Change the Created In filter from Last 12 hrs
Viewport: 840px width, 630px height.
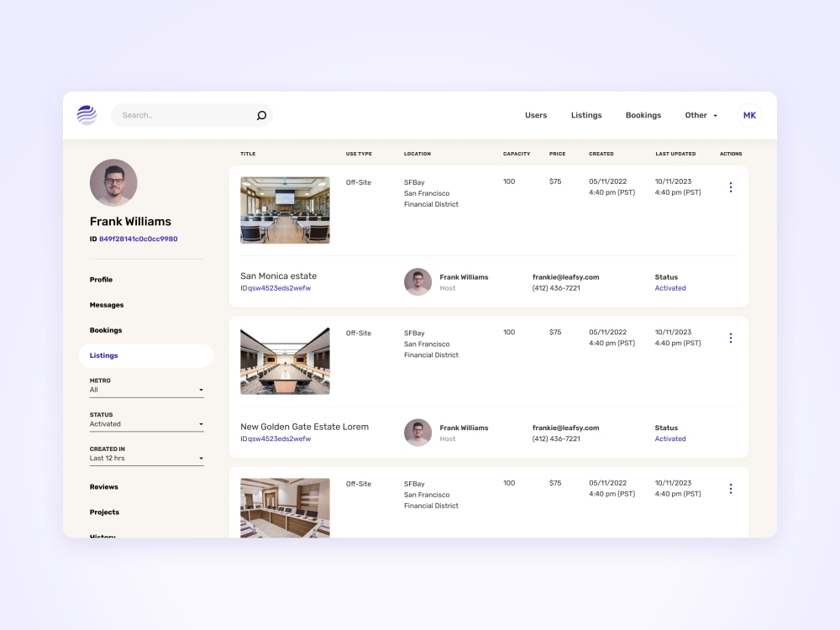coord(146,458)
